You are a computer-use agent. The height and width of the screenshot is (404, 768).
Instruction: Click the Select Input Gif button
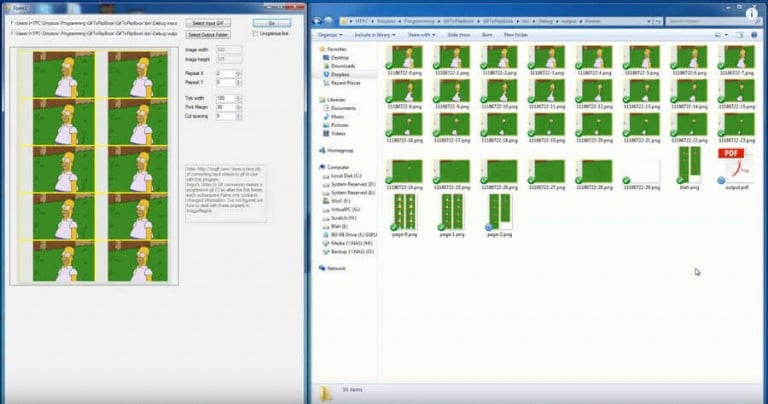[x=208, y=23]
